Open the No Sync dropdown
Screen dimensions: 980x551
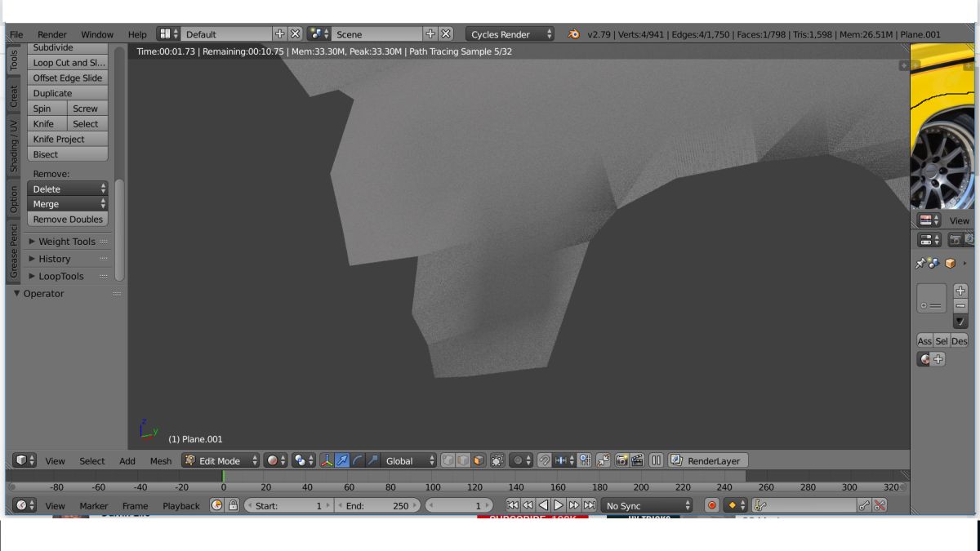pos(646,505)
